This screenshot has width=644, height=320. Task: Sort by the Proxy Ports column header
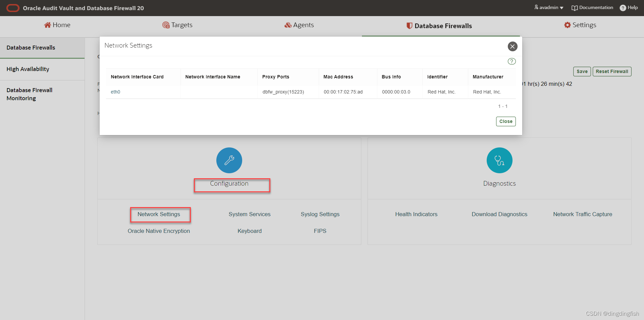pos(276,77)
